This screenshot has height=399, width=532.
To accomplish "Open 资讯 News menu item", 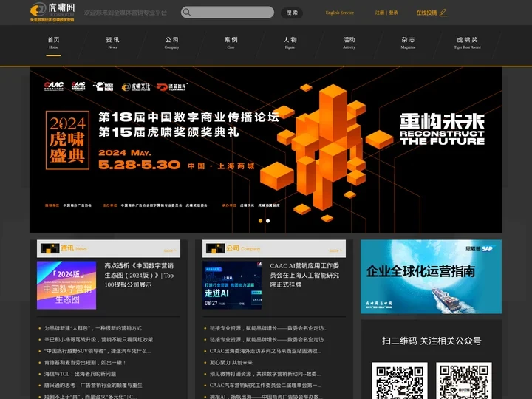I will click(112, 43).
